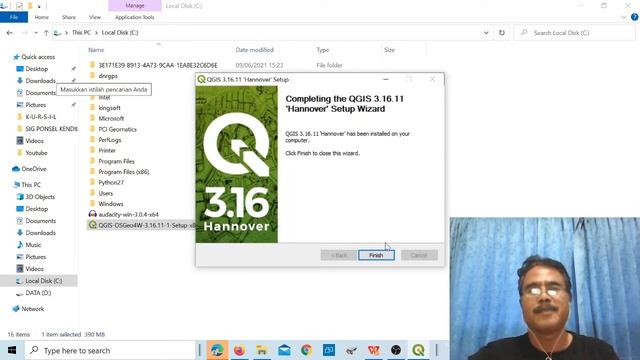The width and height of the screenshot is (640, 360).
Task: Go back with the Explorer back arrow
Action: click(9, 33)
